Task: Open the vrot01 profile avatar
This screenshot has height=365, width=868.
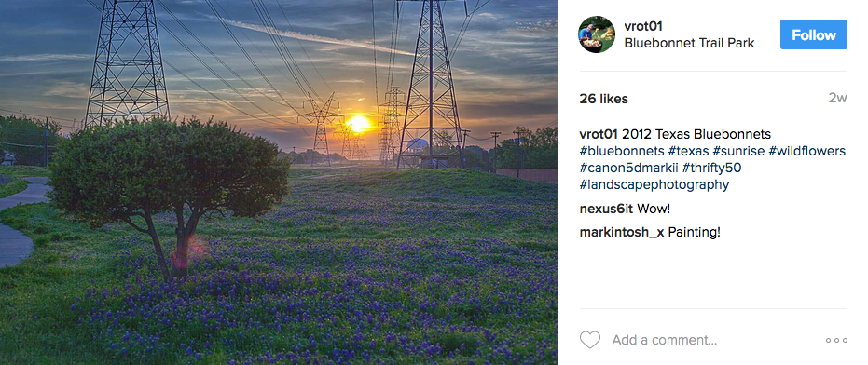Action: (597, 34)
